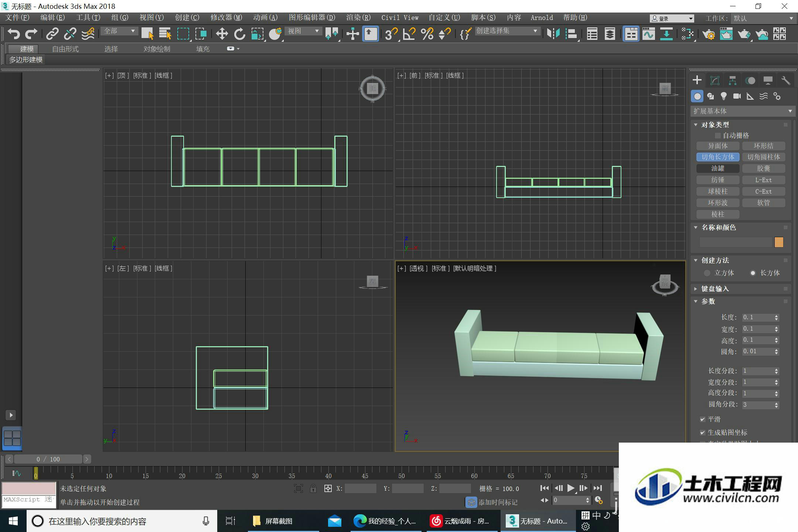Click the L-Ext object button
Screen dimensions: 798x532
pyautogui.click(x=763, y=180)
